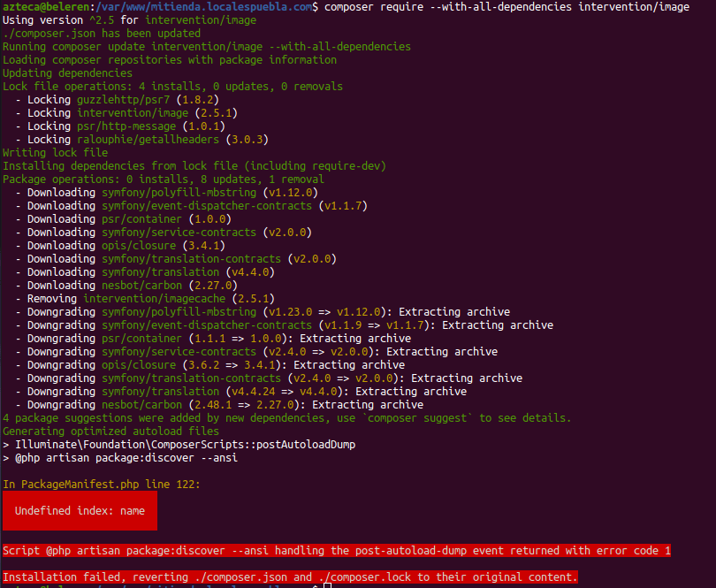Click the 'Locking guzzlehttp/psr7 (1.8.2)' line
Screen dimensions: 716x588
(117, 100)
